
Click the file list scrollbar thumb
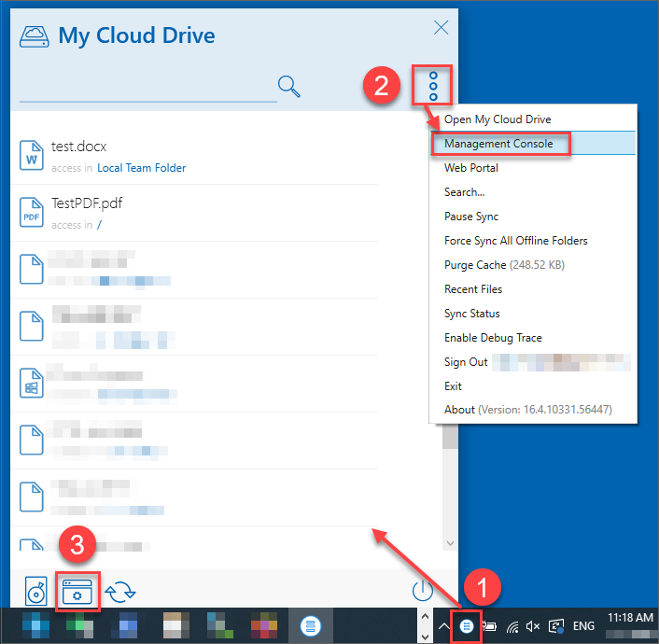tap(450, 437)
